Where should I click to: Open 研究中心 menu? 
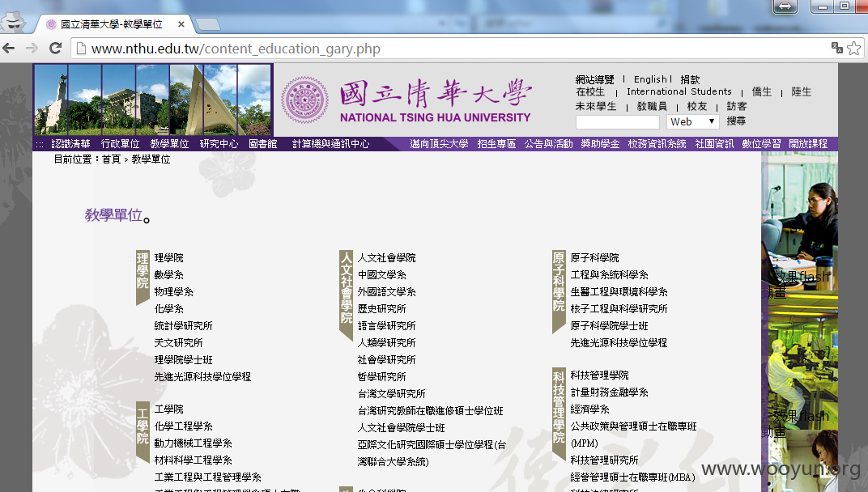219,144
